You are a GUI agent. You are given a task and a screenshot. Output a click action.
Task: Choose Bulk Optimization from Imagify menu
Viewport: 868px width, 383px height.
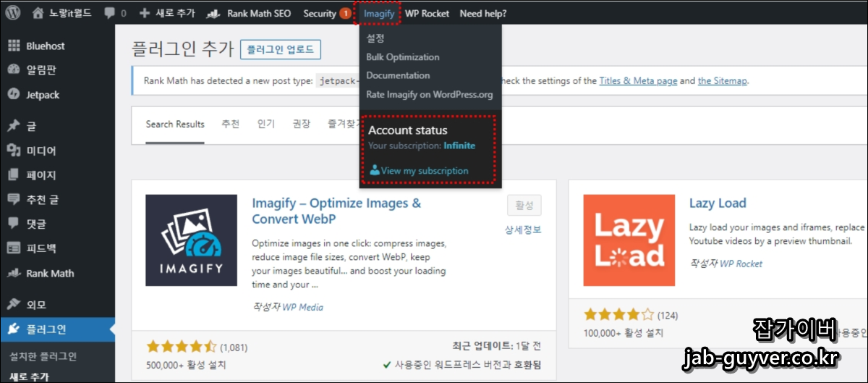403,56
